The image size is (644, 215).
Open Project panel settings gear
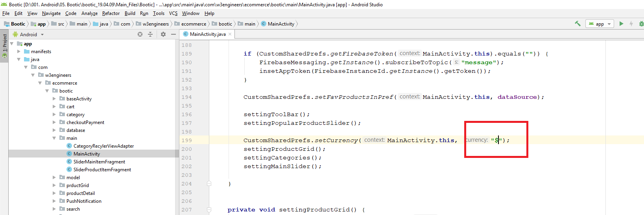[163, 34]
